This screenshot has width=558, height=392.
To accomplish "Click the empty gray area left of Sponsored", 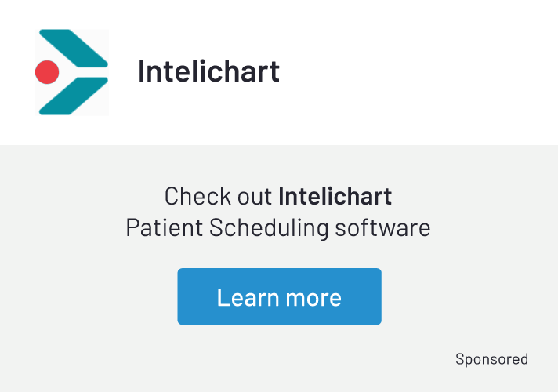I will coord(235,359).
